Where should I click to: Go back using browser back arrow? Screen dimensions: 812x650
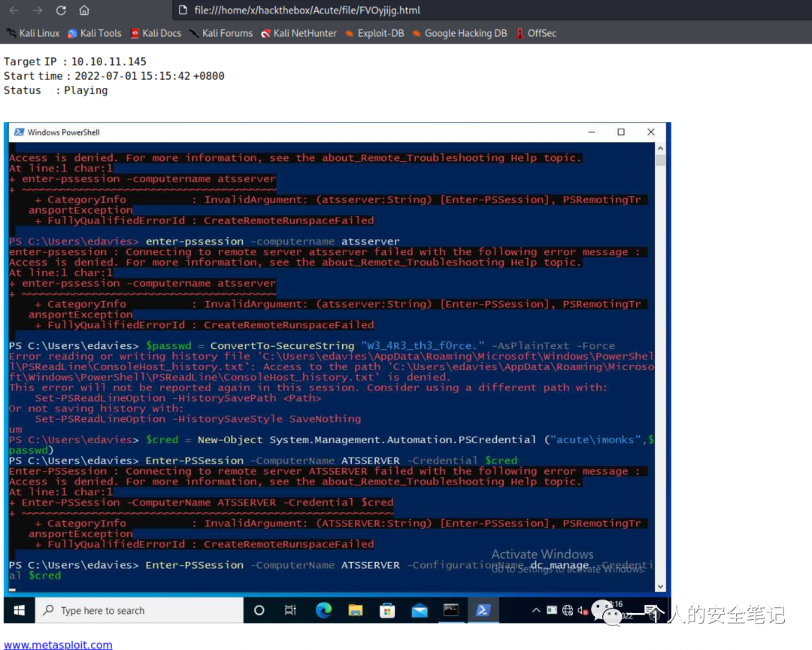click(x=14, y=10)
